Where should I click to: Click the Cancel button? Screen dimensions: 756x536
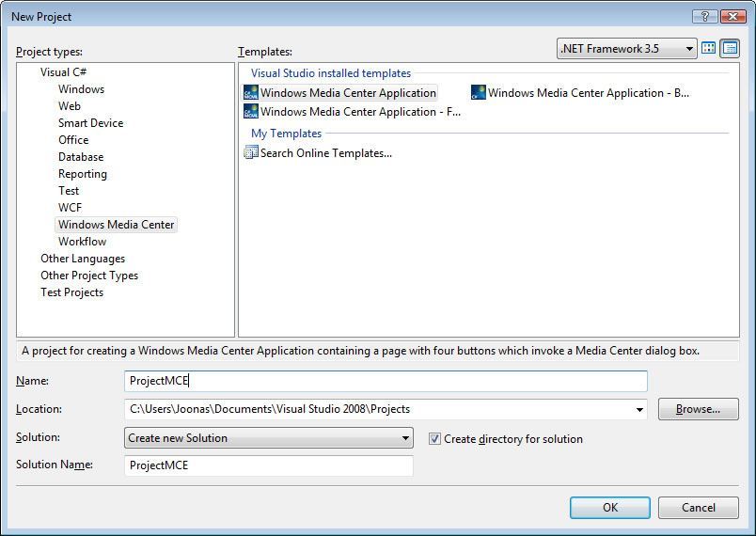coord(698,508)
